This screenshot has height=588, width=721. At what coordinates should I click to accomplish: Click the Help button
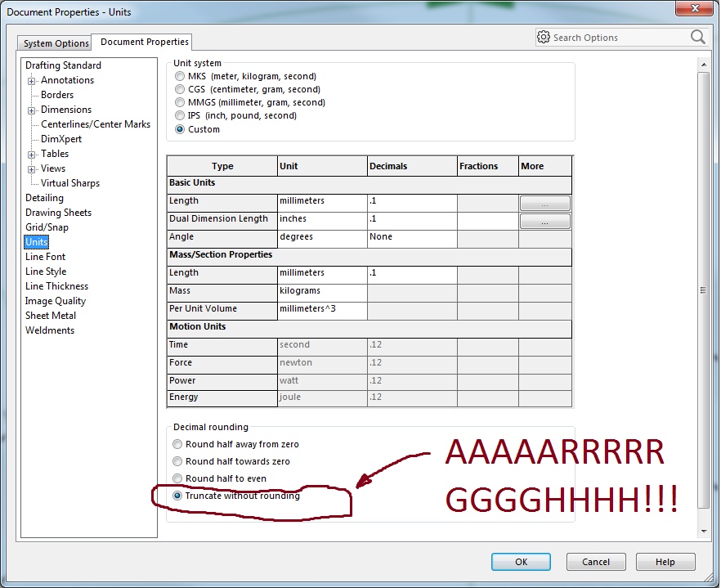[665, 562]
